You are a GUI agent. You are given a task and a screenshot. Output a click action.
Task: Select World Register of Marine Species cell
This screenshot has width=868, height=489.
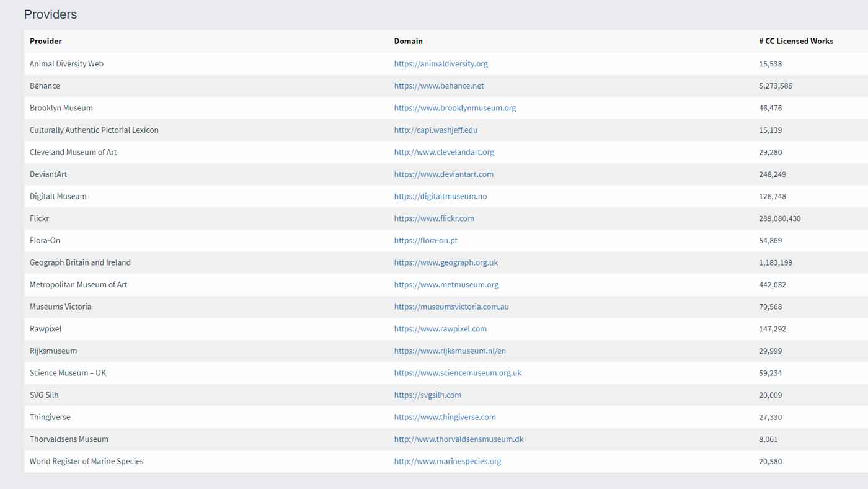point(87,461)
